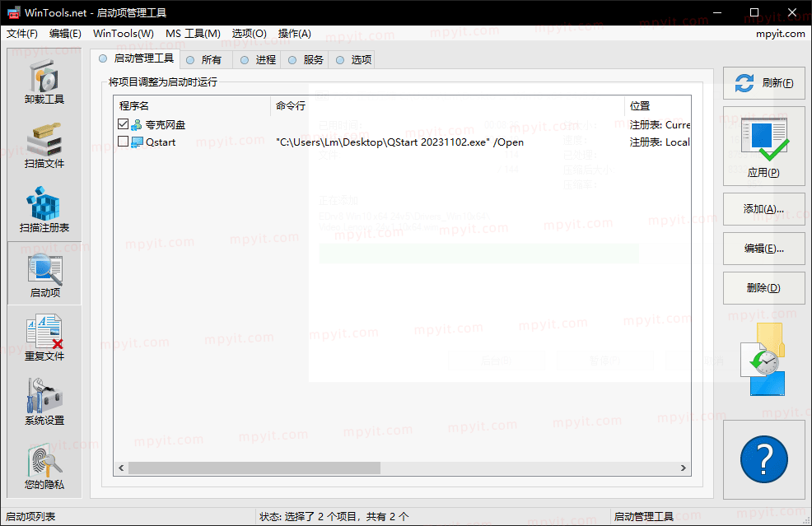The width and height of the screenshot is (812, 526).
Task: Open the 卸载工具 uninstaller icon
Action: pyautogui.click(x=44, y=81)
